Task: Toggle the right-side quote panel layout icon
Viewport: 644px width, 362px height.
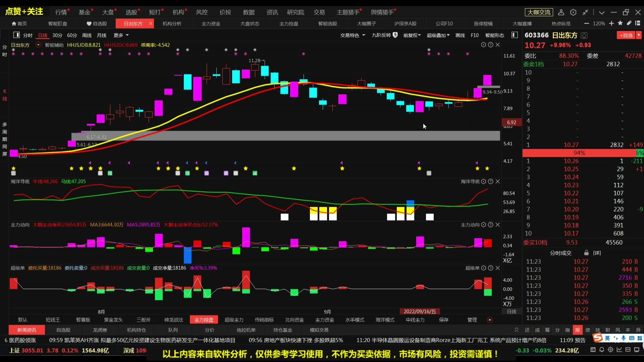Action: pos(515,35)
